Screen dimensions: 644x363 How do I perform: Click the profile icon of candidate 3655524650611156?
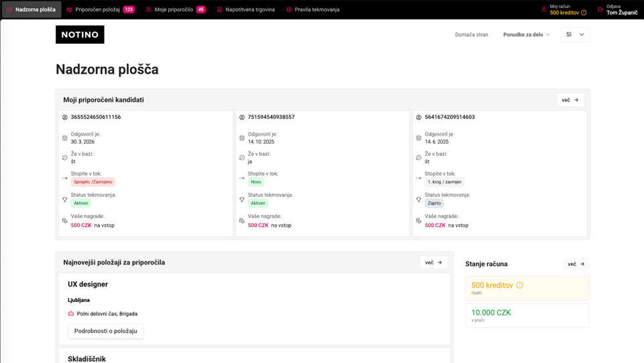click(65, 117)
